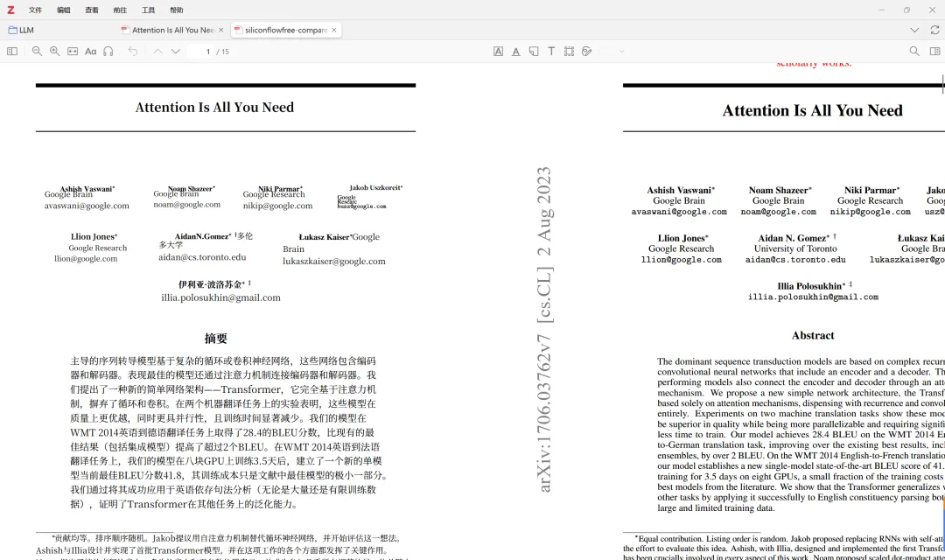Viewport: 945px width, 560px height.
Task: Open the 文件 menu
Action: coord(36,10)
